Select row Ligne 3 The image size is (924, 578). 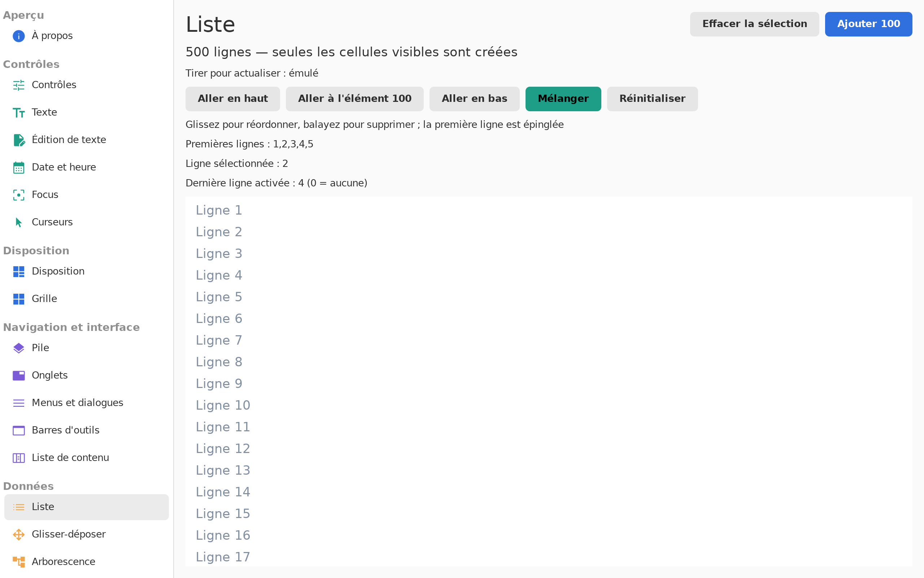click(549, 254)
